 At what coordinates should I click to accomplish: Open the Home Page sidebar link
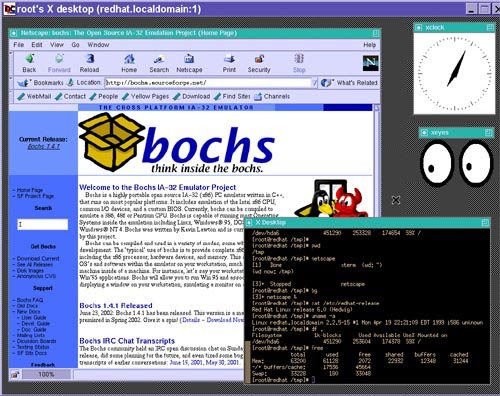[30, 190]
